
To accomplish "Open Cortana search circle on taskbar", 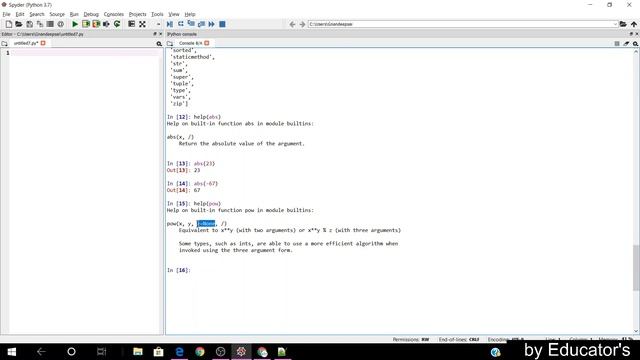I will pos(71,351).
